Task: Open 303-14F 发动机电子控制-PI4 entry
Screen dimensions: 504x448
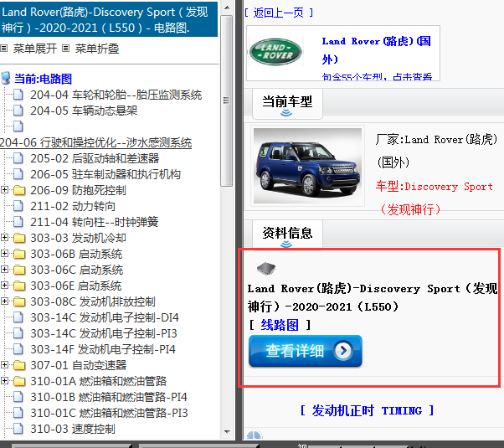Action: click(x=103, y=349)
